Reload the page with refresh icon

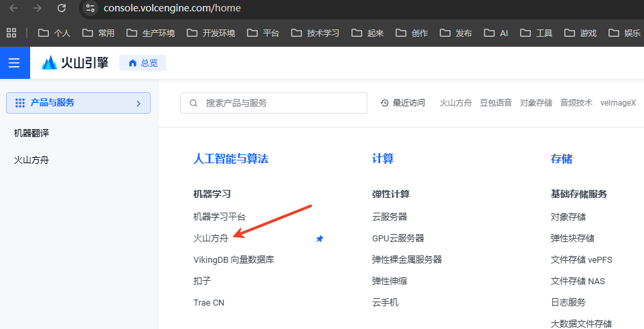[62, 8]
